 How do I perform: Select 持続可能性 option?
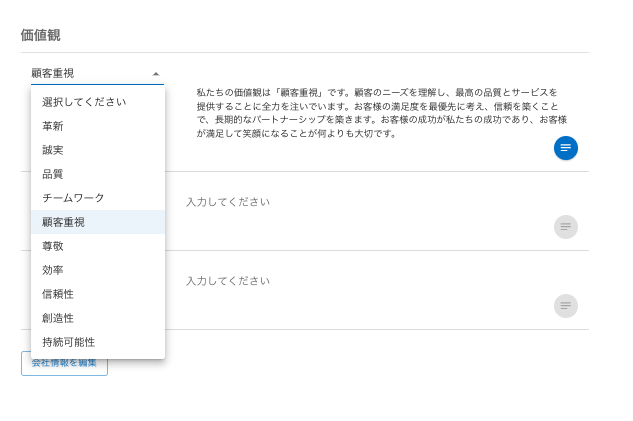tap(98, 342)
